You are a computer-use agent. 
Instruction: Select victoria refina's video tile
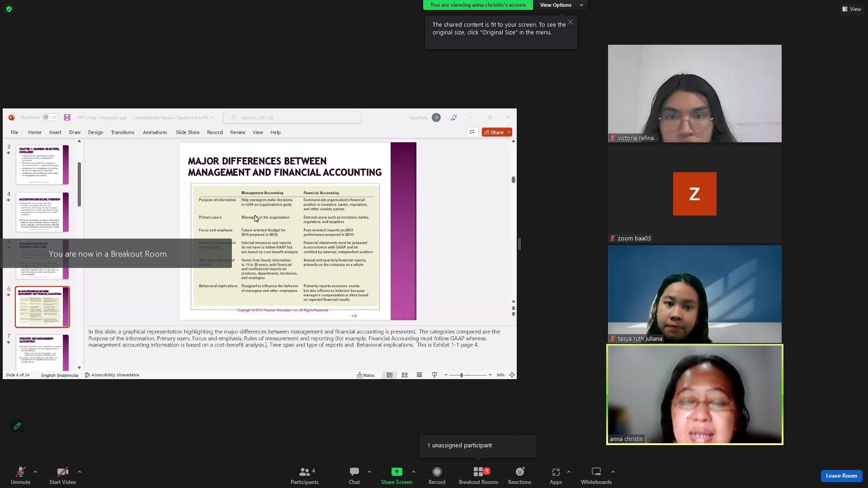pos(694,94)
